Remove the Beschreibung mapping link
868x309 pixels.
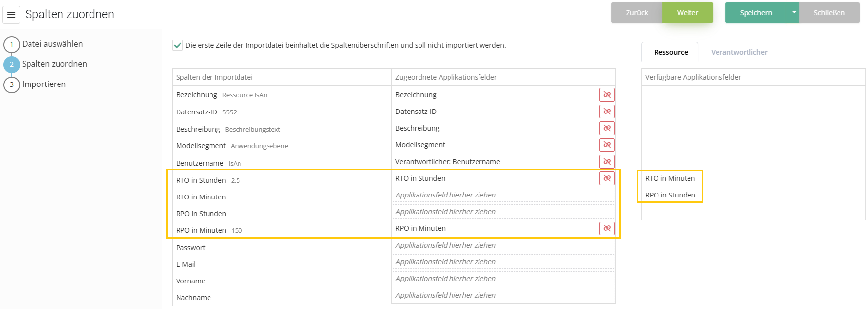(x=607, y=128)
